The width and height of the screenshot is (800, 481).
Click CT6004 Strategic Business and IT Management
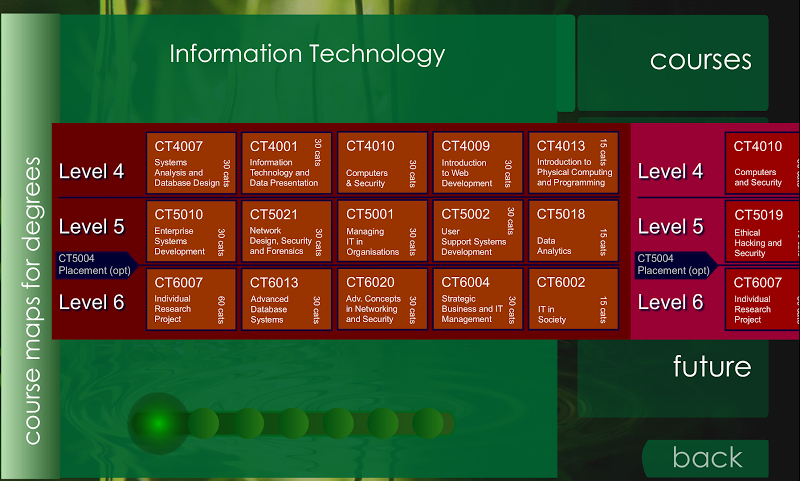(478, 299)
